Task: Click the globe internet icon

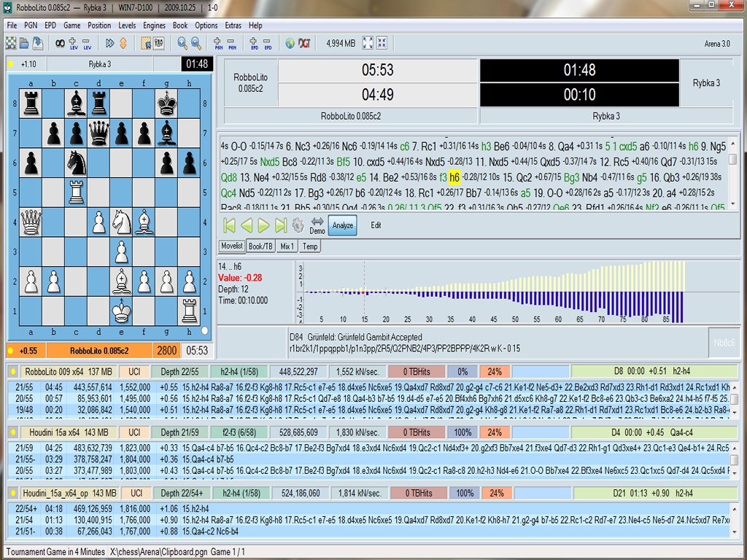Action: (290, 43)
